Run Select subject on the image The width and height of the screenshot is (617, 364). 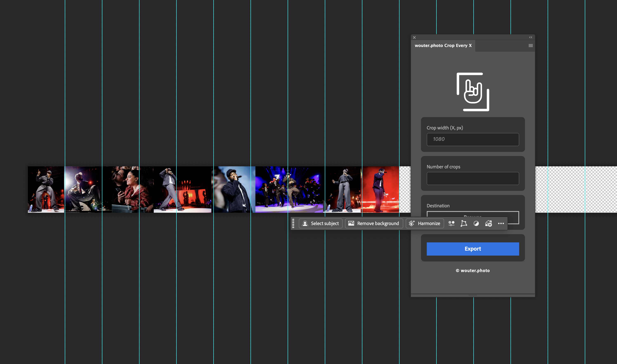[x=320, y=223]
